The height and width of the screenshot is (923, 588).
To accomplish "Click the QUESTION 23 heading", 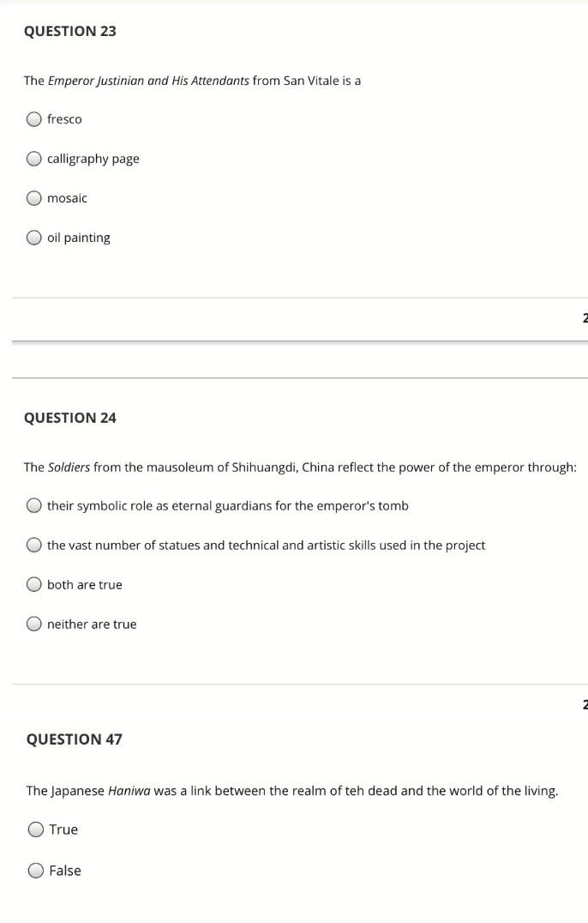I will (71, 31).
